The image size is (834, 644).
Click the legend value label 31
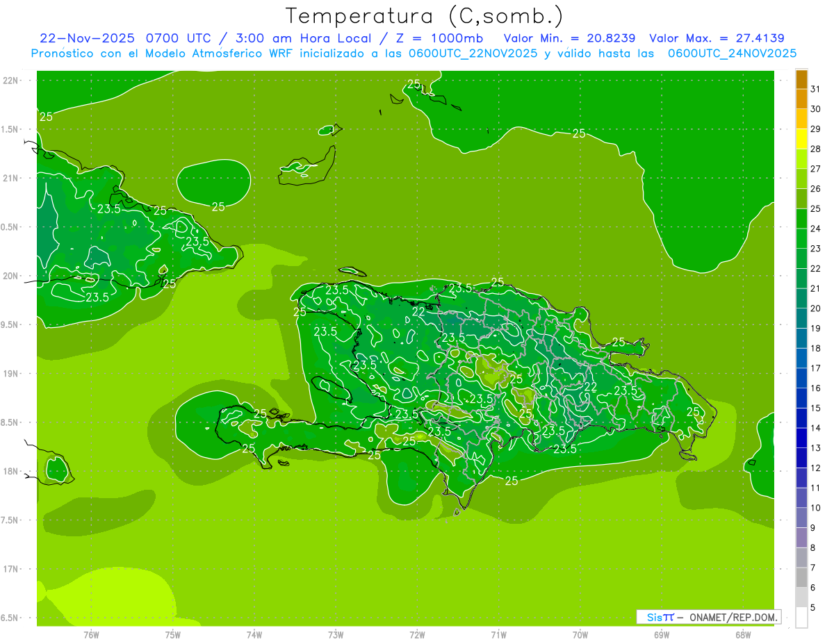(815, 89)
